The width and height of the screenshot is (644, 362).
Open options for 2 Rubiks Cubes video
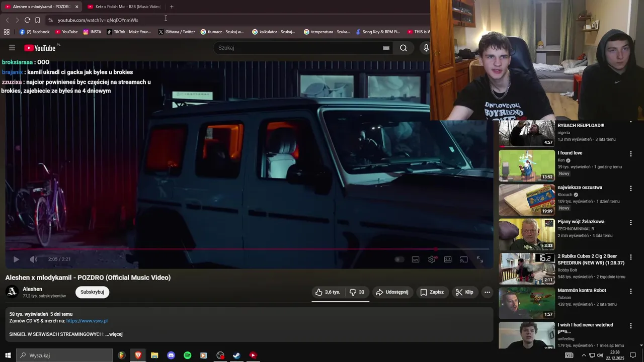(x=631, y=257)
